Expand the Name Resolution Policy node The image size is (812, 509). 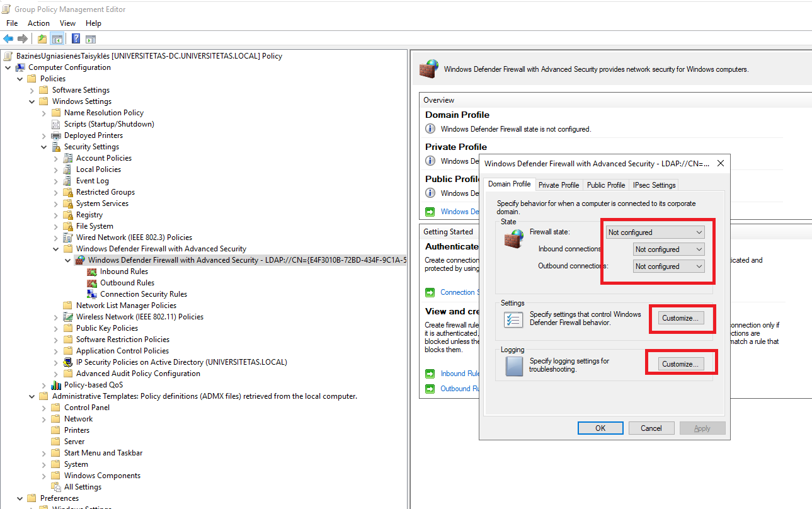(x=43, y=113)
